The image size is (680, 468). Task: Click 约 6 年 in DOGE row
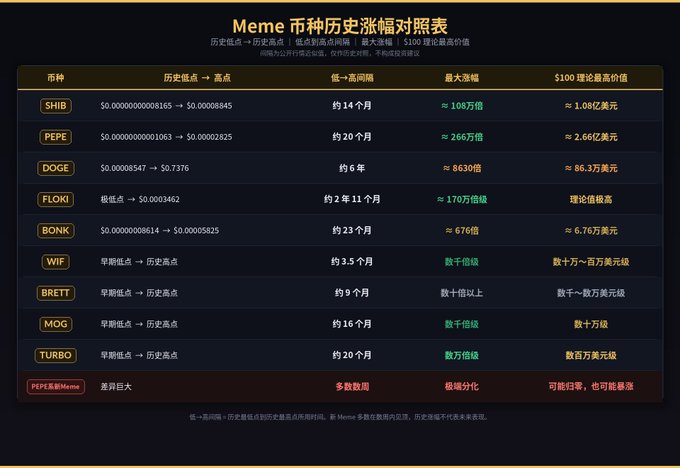pos(352,168)
